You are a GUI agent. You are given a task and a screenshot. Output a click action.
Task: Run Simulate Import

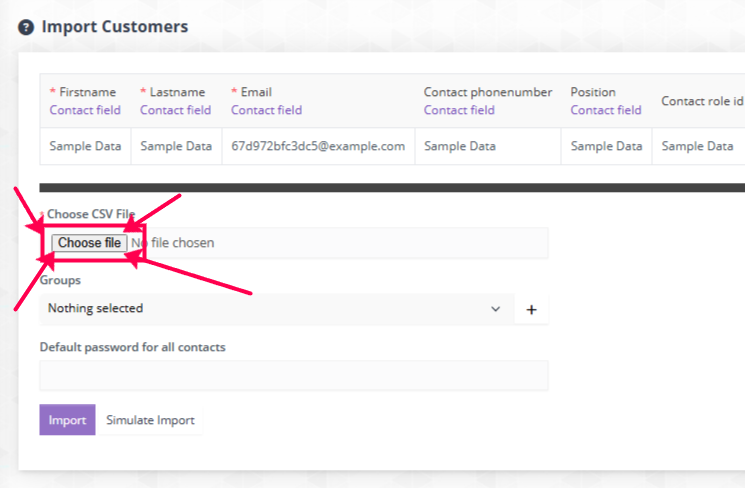point(150,420)
